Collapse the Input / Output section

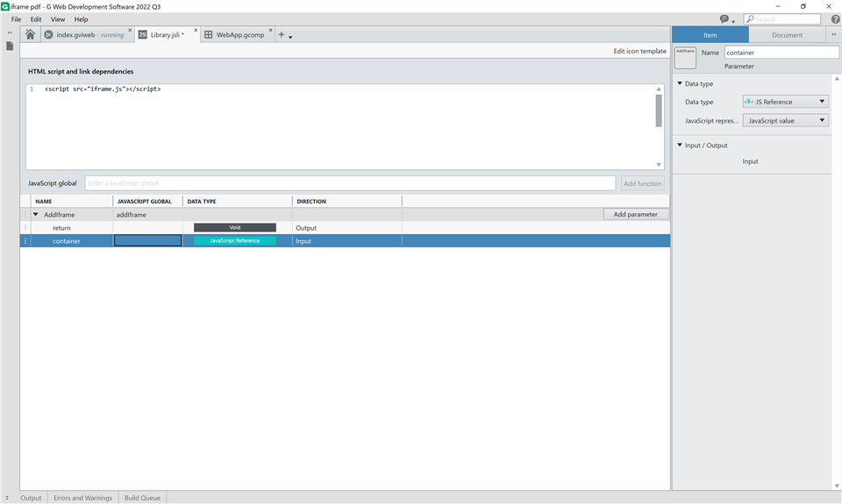pyautogui.click(x=680, y=146)
